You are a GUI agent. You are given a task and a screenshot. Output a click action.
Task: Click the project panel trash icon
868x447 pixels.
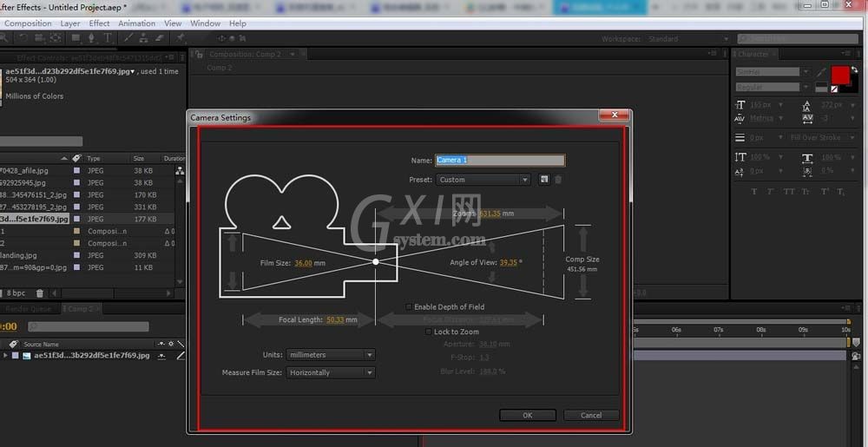coord(40,293)
